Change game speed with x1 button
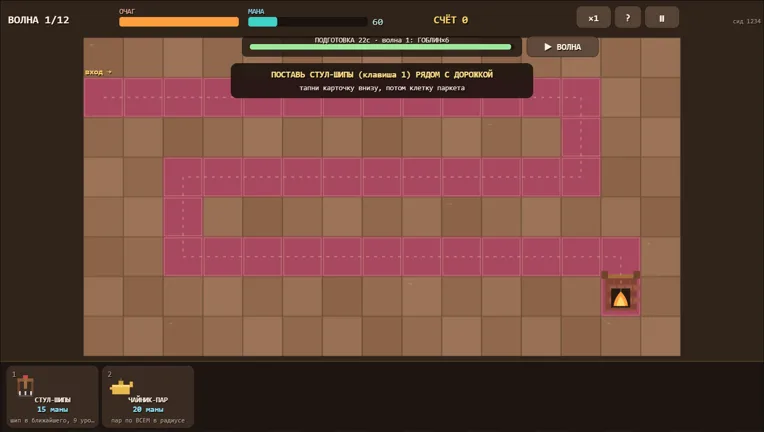This screenshot has height=432, width=764. tap(593, 18)
